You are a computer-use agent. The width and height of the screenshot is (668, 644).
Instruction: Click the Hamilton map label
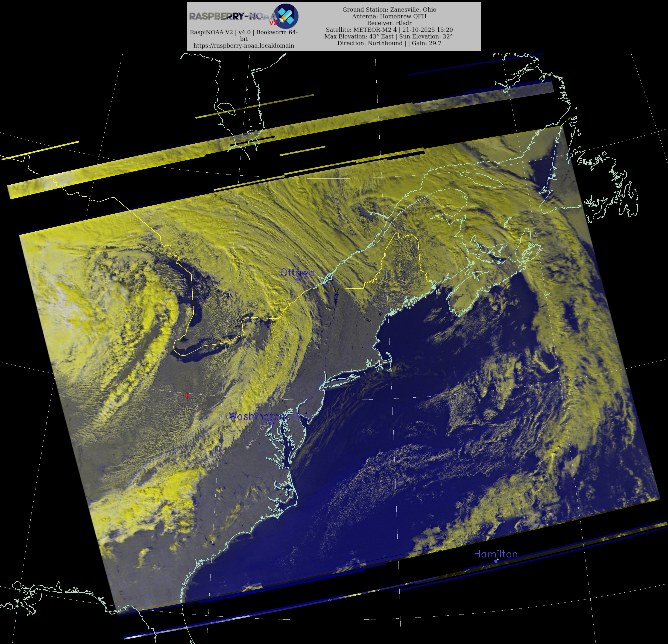(496, 554)
